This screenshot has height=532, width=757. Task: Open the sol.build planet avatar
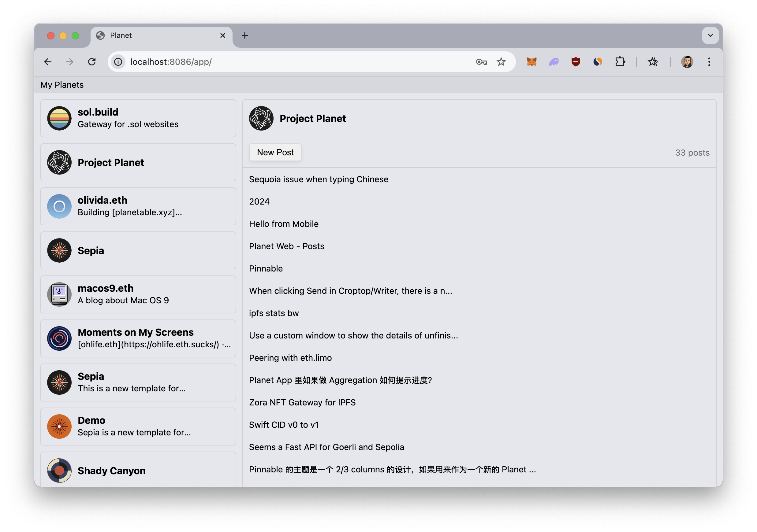pos(59,118)
